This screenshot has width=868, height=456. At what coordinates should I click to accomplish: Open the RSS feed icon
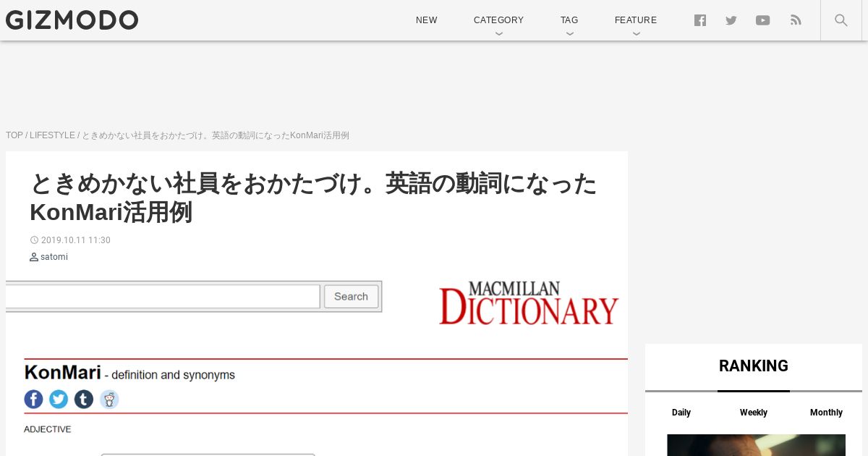point(796,20)
